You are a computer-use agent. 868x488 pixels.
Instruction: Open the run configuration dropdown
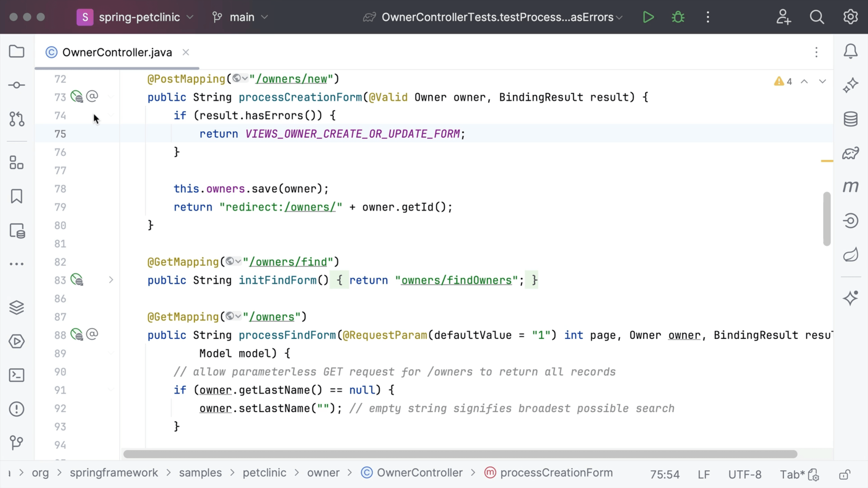click(492, 17)
